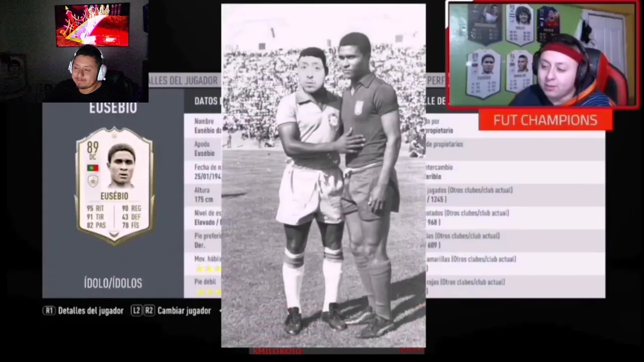Click the 89 rating on the card
Screen dimensions: 644x362
(93, 147)
